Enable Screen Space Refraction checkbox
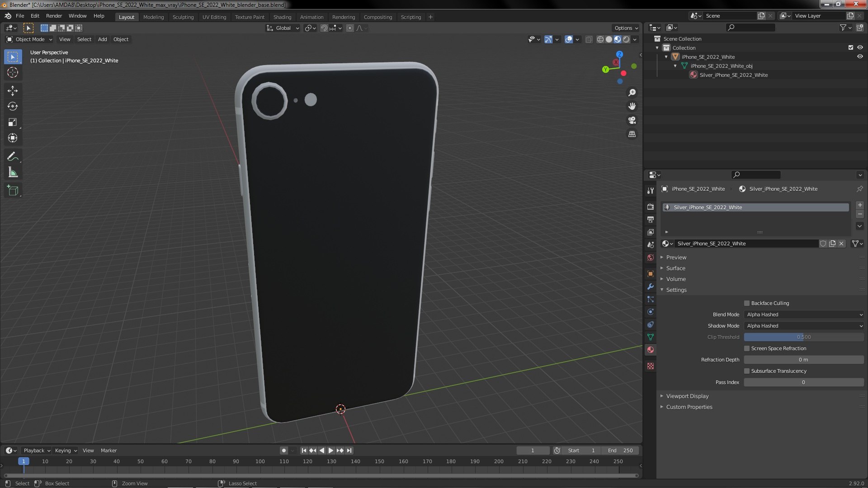This screenshot has height=488, width=868. tap(747, 348)
